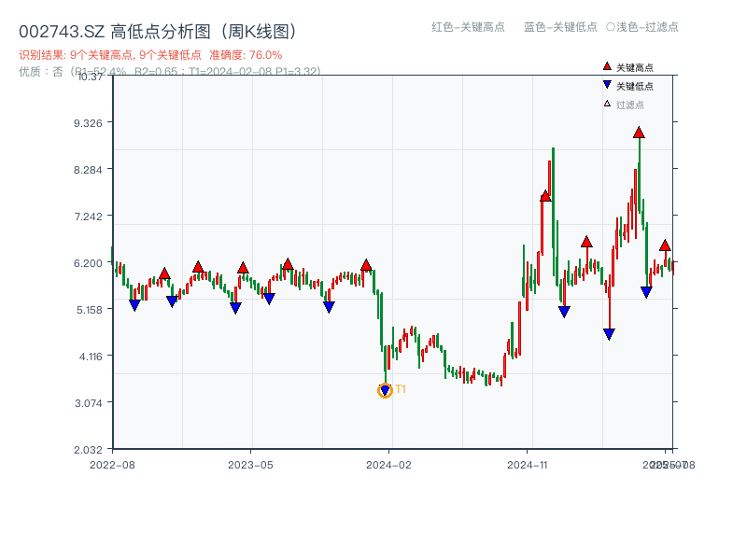The height and width of the screenshot is (560, 747).
Task: Click the 5.158 y-axis label
Action: tap(89, 310)
